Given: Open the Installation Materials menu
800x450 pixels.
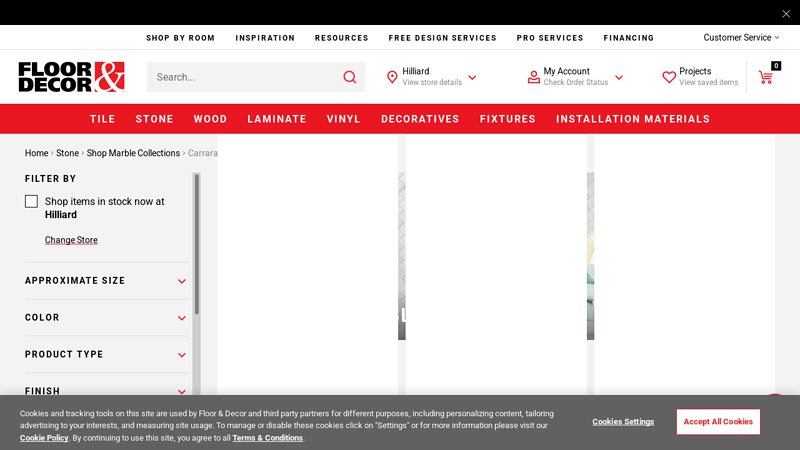Looking at the screenshot, I should coord(633,119).
